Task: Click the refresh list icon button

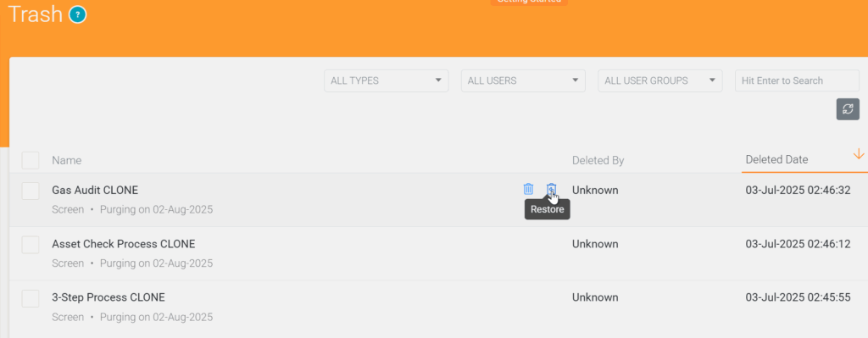Action: point(848,109)
